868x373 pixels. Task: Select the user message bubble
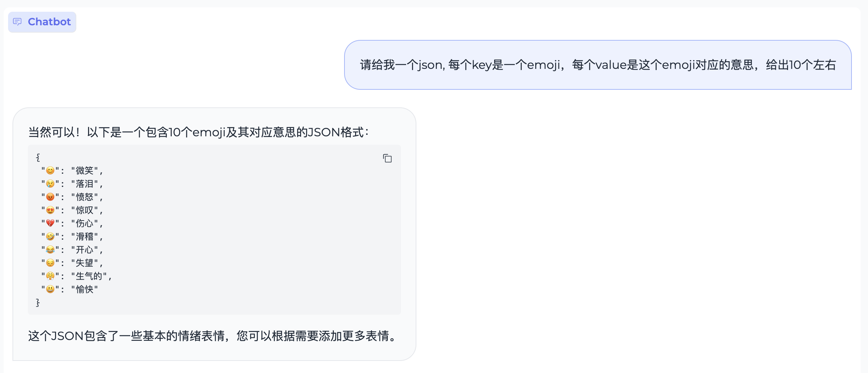click(598, 65)
